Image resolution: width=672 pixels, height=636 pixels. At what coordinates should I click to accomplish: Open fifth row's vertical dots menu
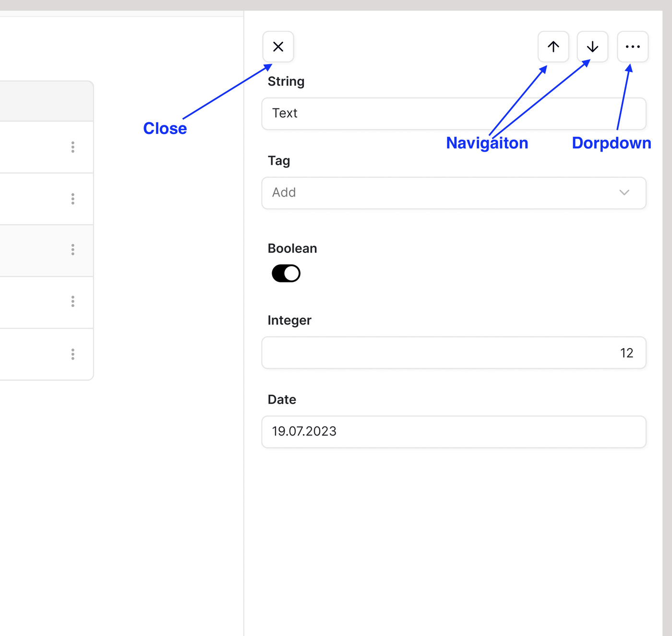click(x=73, y=354)
